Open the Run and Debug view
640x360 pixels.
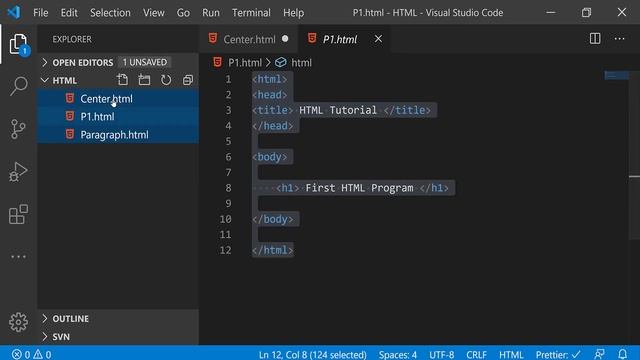click(18, 171)
